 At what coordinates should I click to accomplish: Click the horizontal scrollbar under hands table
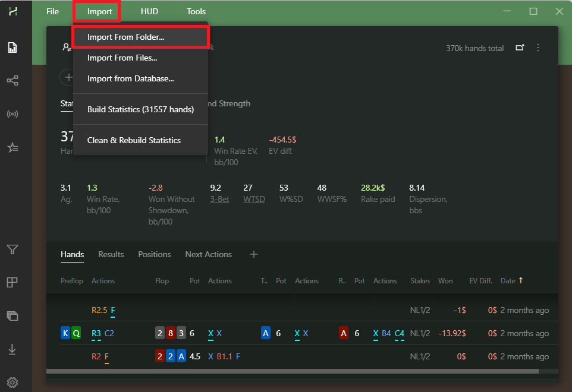pyautogui.click(x=291, y=371)
